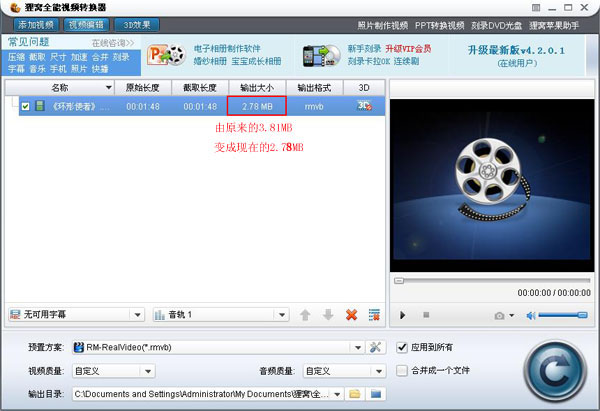
Task: Toggle the 应用到所有 checkbox
Action: coord(402,347)
